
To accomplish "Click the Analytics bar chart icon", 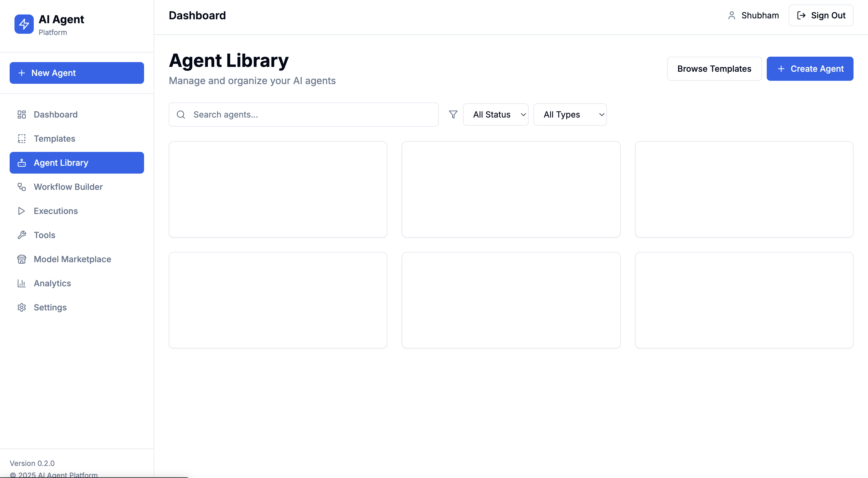I will [22, 283].
